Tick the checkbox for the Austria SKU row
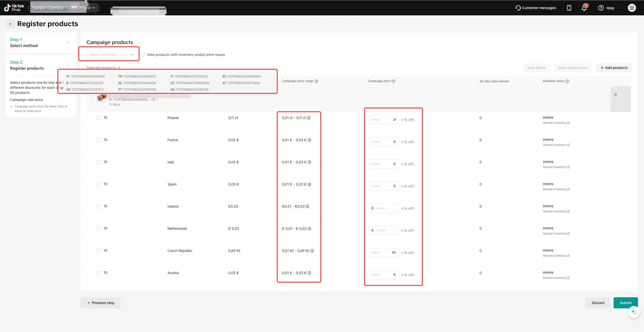 tap(99, 273)
